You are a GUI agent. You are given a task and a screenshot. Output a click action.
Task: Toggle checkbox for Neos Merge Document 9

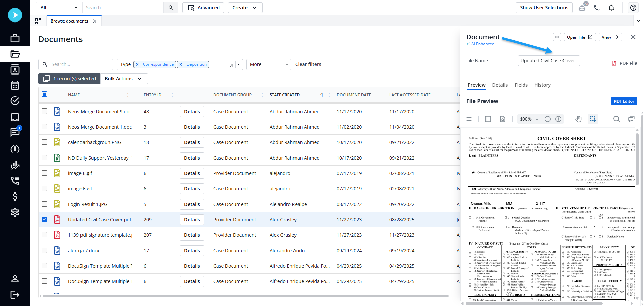(x=44, y=111)
